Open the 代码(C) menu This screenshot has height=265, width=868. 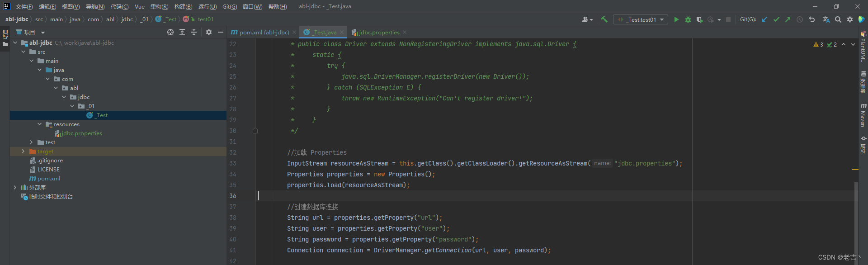[x=119, y=6]
